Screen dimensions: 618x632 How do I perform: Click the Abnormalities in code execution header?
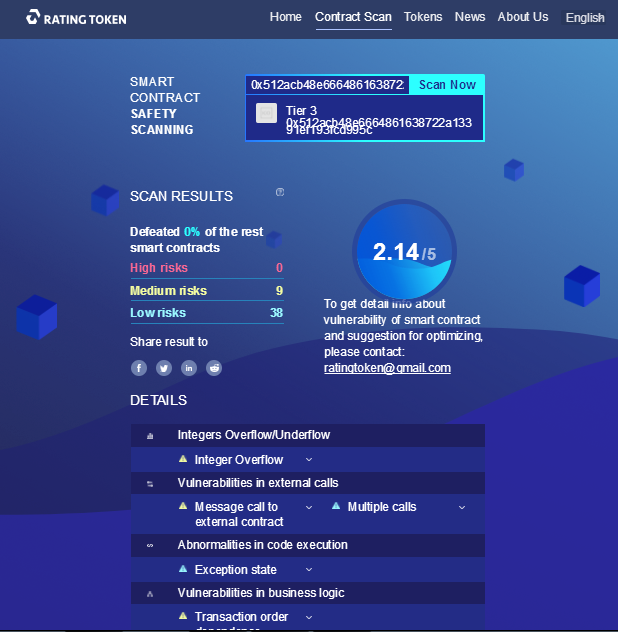[308, 545]
